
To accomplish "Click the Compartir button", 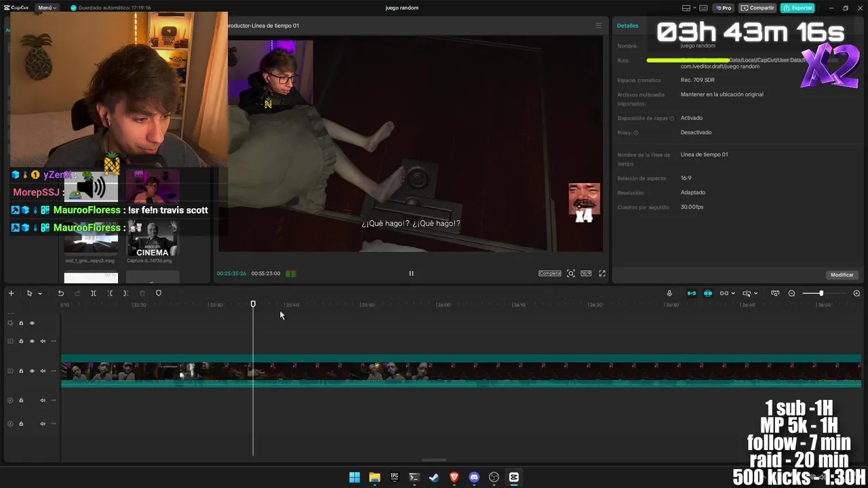I will pos(757,8).
